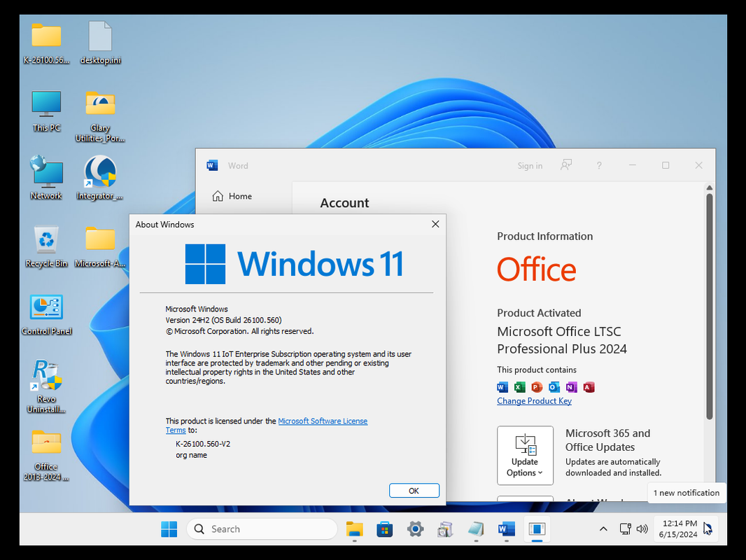Click the OneNote icon under This product contains
This screenshot has width=746, height=560.
coord(571,387)
